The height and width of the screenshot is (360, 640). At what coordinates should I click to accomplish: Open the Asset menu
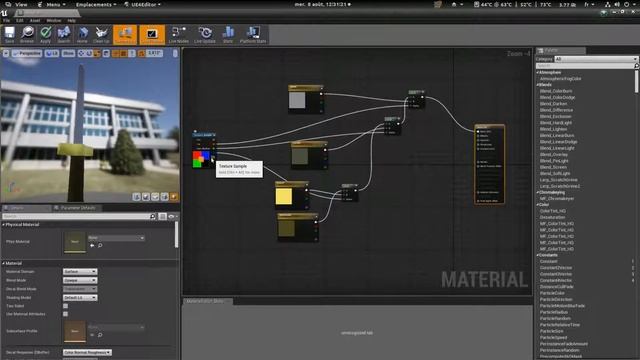(35, 20)
